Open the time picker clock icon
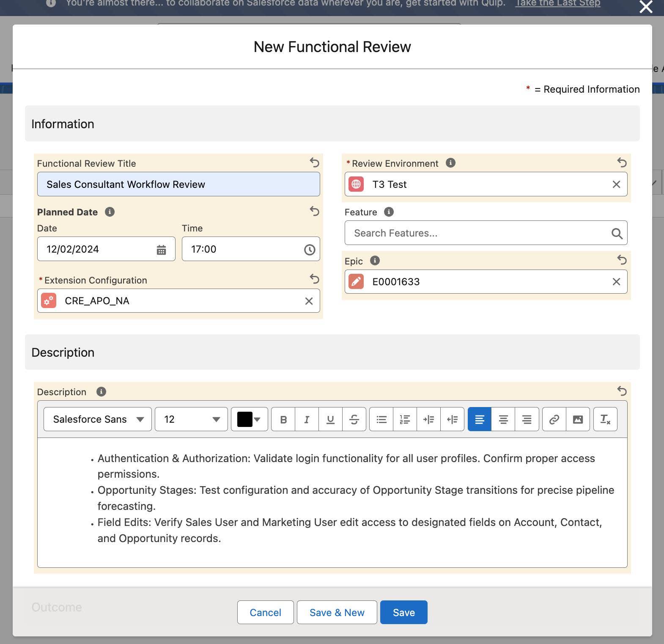Screen dimensions: 664x644 coord(310,250)
